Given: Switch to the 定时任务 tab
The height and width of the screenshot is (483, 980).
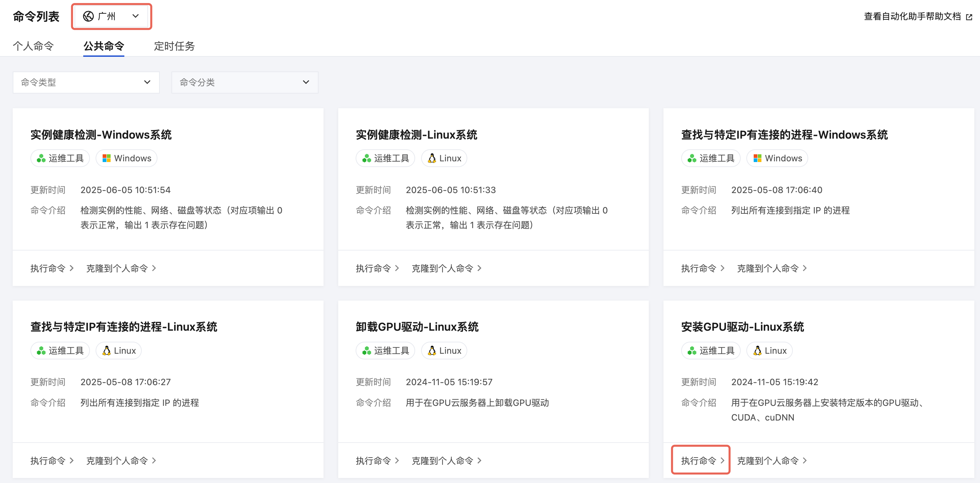Looking at the screenshot, I should click(174, 46).
